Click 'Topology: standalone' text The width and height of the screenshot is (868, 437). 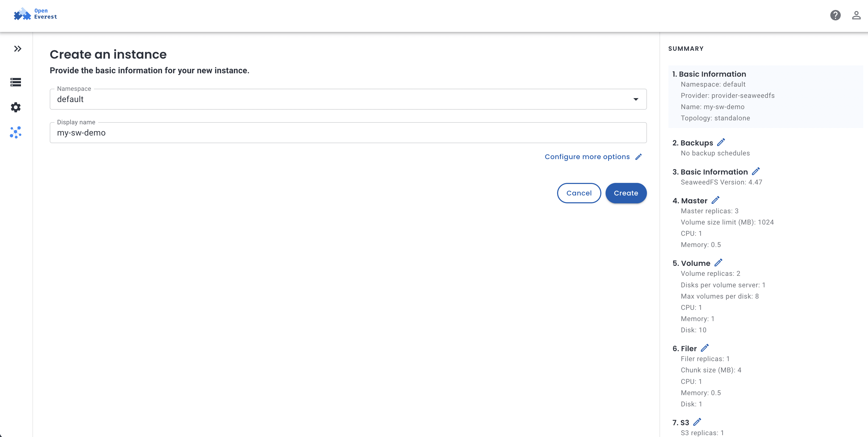(715, 118)
